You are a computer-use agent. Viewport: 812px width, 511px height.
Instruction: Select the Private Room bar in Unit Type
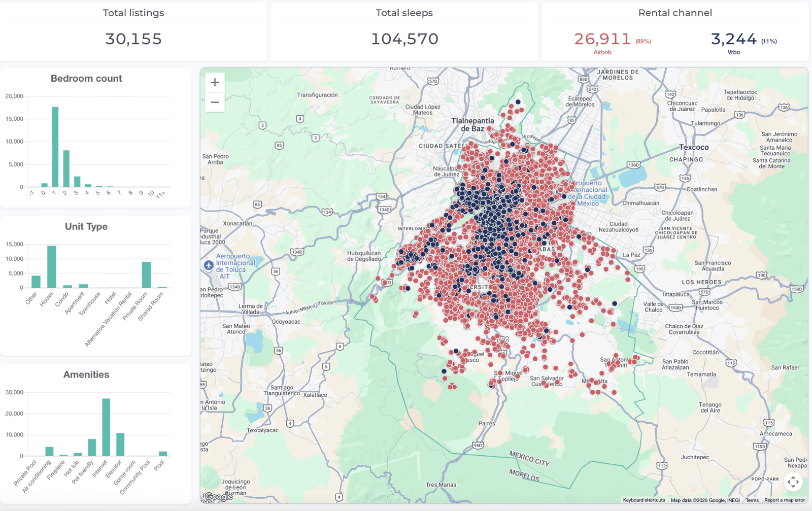point(146,275)
